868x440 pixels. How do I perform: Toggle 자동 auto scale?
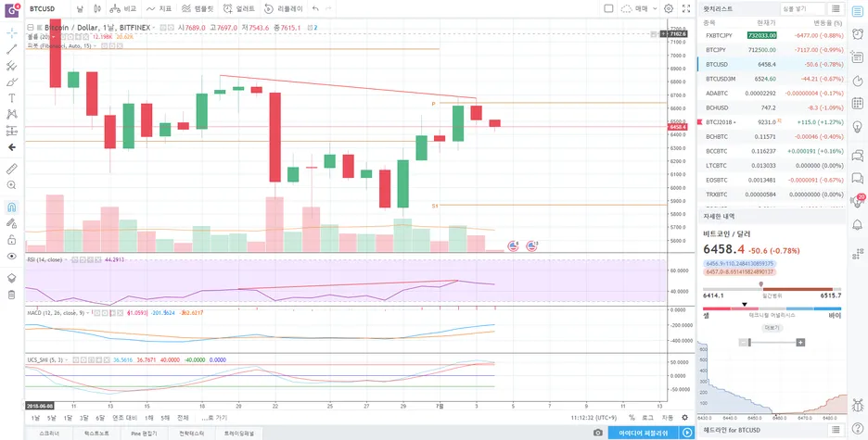pyautogui.click(x=668, y=418)
